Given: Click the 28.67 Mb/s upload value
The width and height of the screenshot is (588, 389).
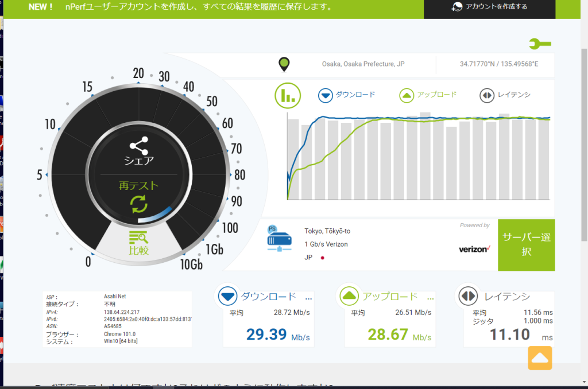Looking at the screenshot, I should point(400,334).
